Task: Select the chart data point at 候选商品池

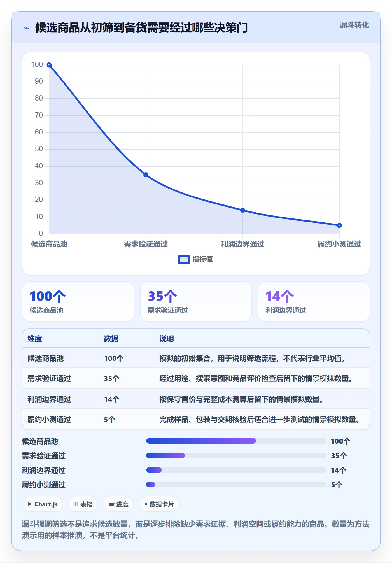Action: [x=49, y=65]
